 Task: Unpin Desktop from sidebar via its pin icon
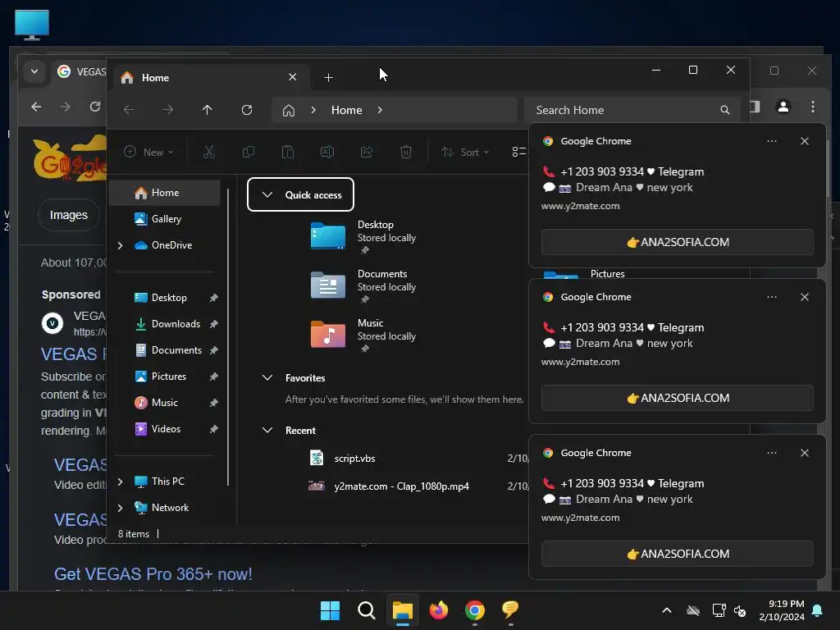pos(214,298)
